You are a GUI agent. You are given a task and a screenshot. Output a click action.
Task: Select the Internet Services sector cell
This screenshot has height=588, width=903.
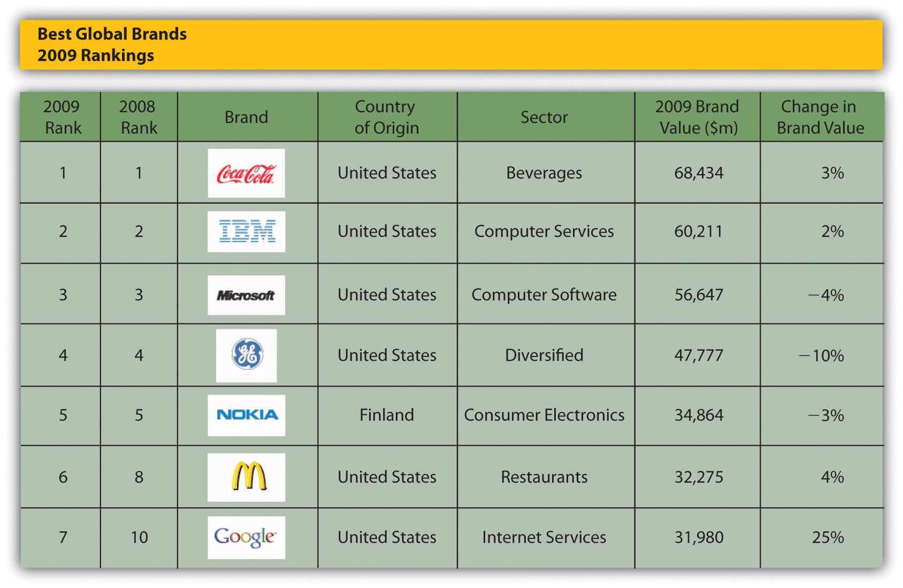pyautogui.click(x=544, y=537)
